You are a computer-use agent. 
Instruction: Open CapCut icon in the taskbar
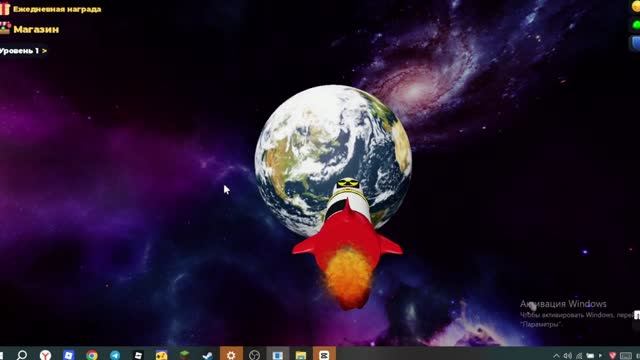coord(324,355)
